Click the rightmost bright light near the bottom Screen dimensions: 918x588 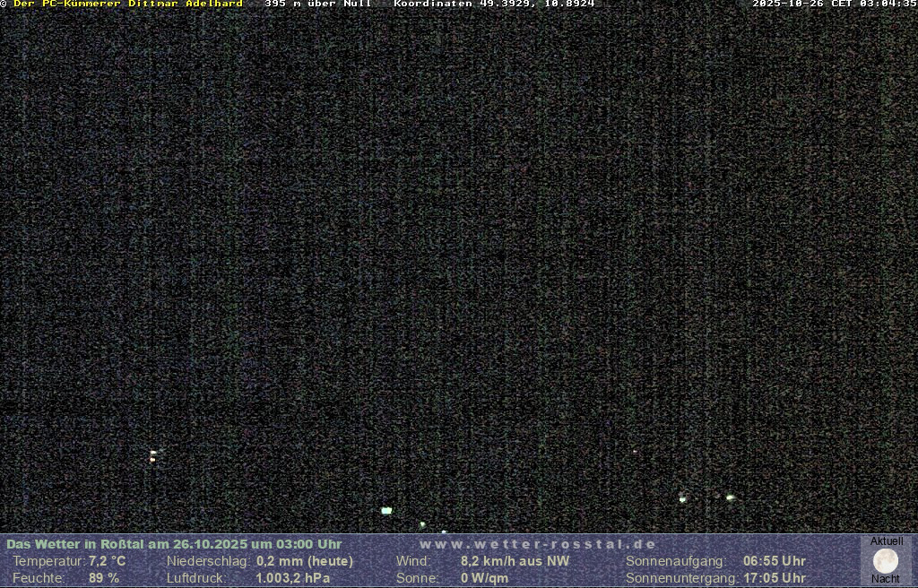(730, 497)
